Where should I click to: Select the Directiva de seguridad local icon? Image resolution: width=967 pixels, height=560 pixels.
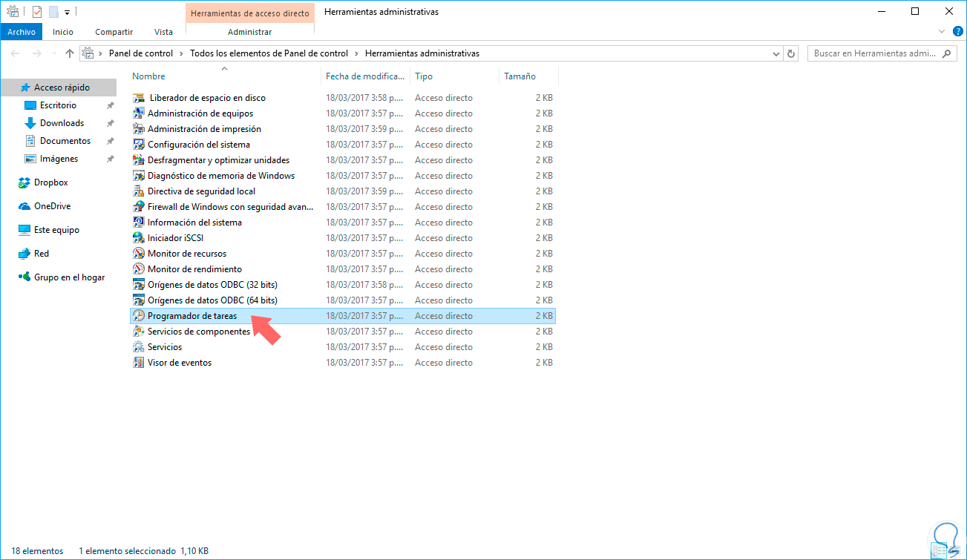[x=139, y=191]
